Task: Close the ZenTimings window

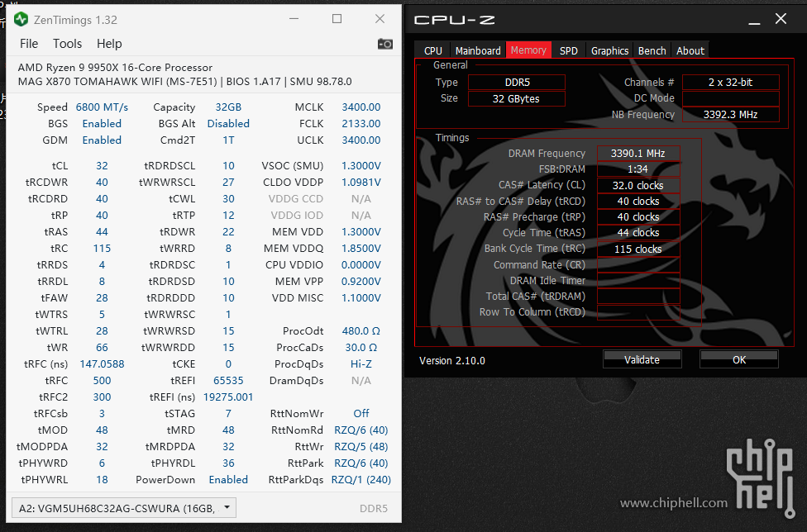Action: pyautogui.click(x=380, y=19)
